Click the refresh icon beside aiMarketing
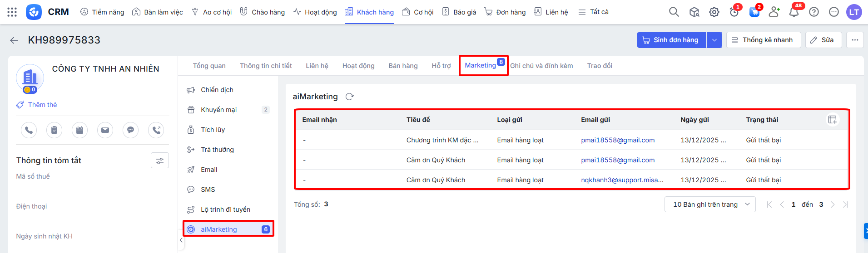Screen dimensions: 868x253 point(349,97)
